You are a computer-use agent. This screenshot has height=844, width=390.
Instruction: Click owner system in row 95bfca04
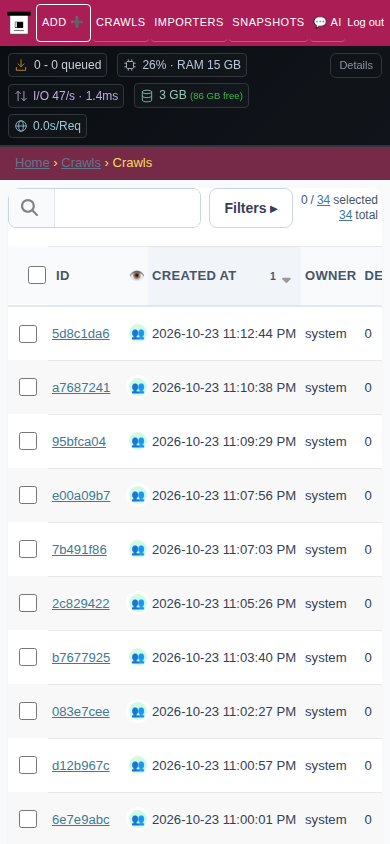click(325, 442)
